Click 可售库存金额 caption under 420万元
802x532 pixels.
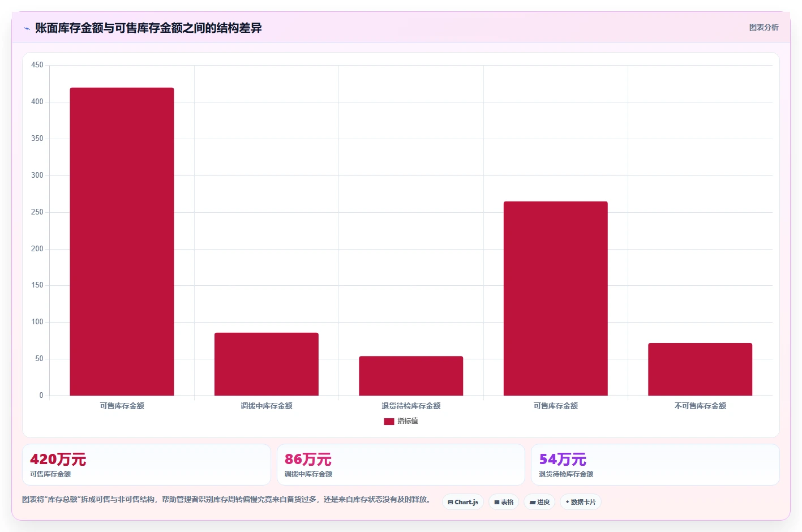50,474
